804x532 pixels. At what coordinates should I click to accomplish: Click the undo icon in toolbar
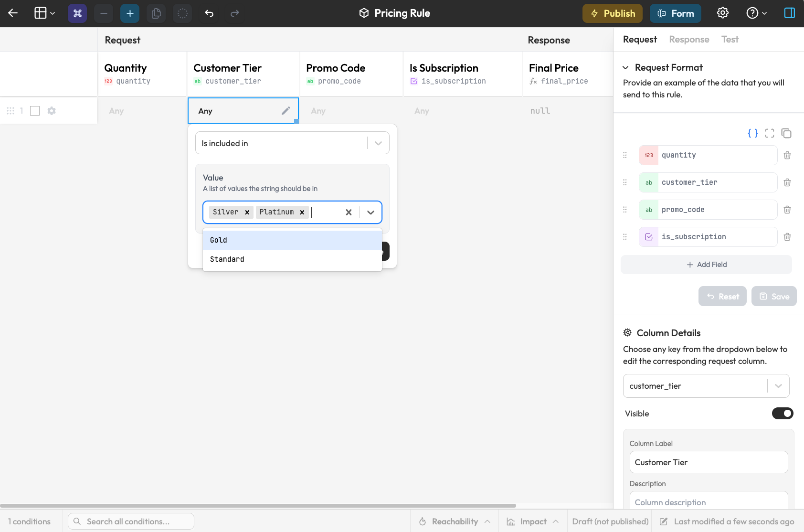coord(209,13)
